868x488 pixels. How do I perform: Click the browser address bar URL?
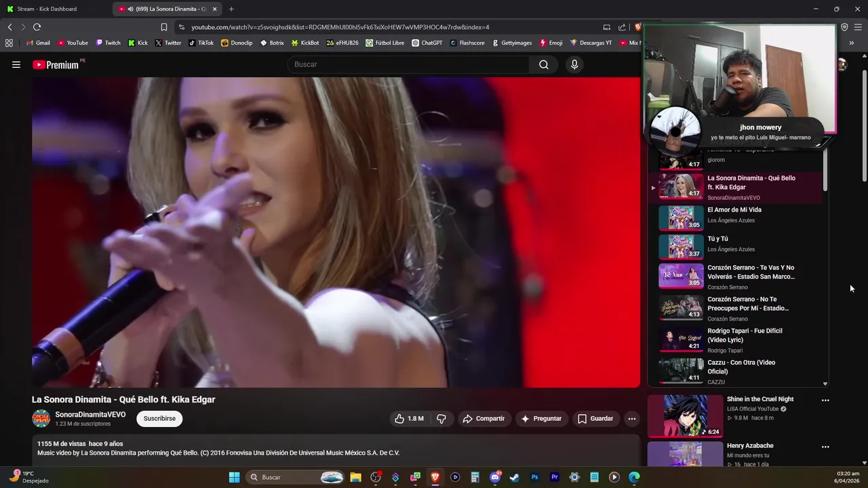pos(340,27)
